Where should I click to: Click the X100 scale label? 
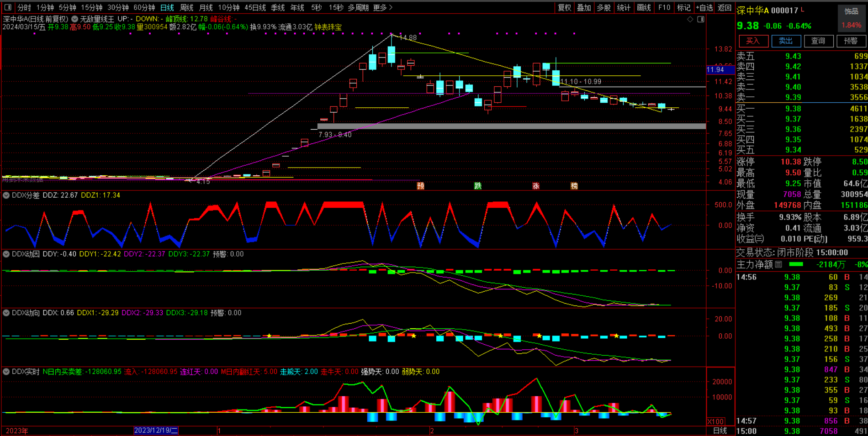[716, 421]
